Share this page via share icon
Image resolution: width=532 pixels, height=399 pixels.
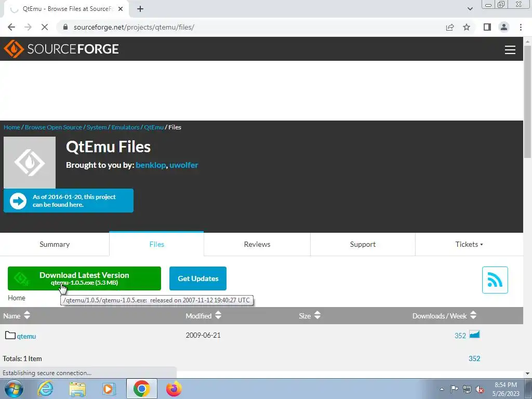[450, 27]
